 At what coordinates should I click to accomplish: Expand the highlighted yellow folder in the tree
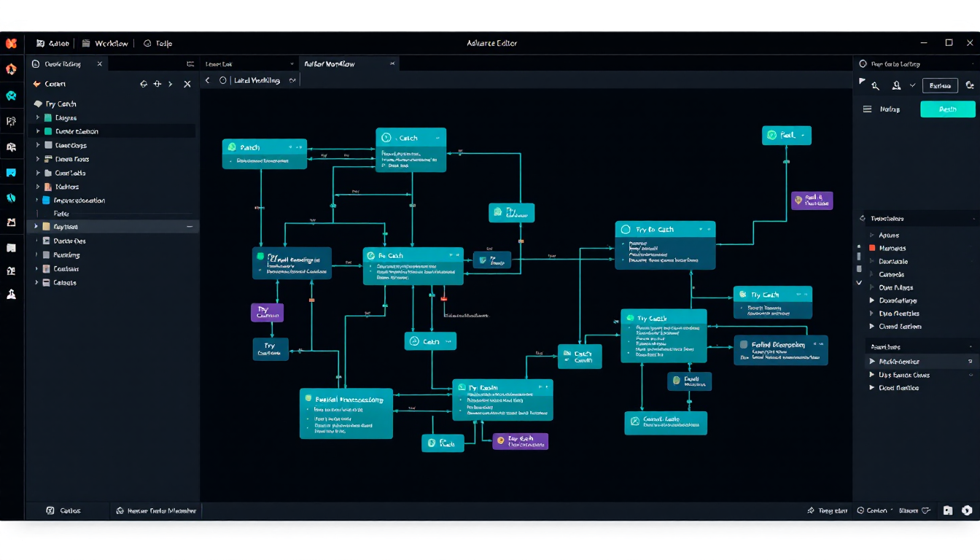click(x=38, y=227)
